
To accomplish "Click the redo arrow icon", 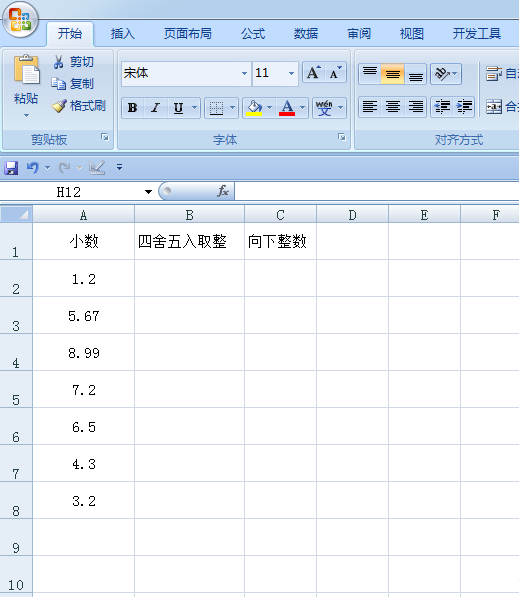I will tap(64, 168).
